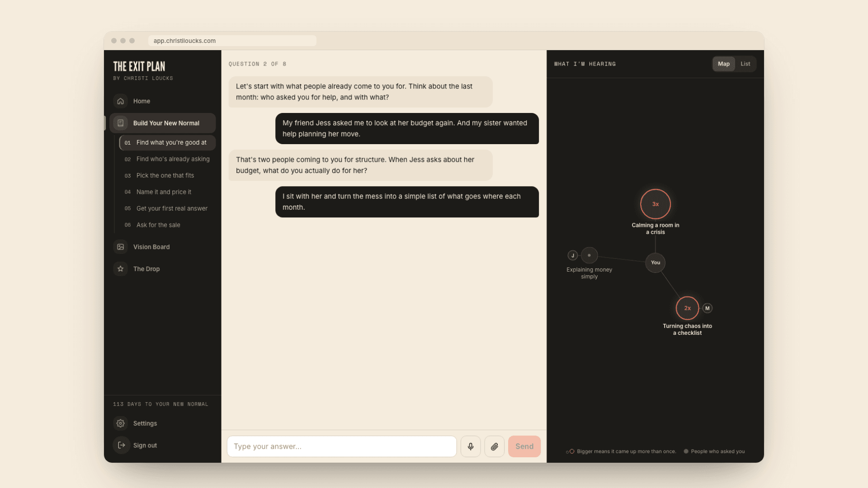Select the J person node

[573, 255]
